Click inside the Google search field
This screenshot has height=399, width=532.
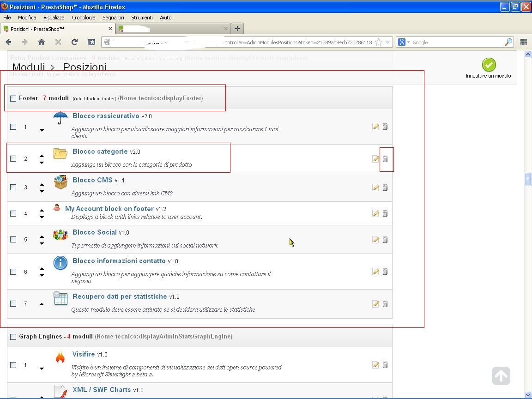pyautogui.click(x=457, y=42)
